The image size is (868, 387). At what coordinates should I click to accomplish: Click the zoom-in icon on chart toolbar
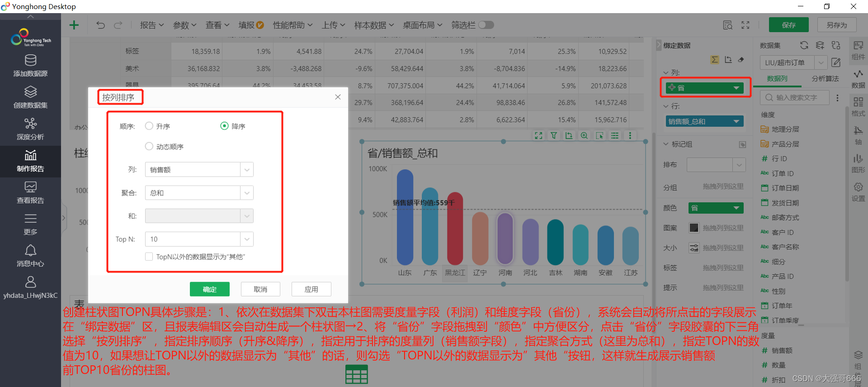point(584,135)
